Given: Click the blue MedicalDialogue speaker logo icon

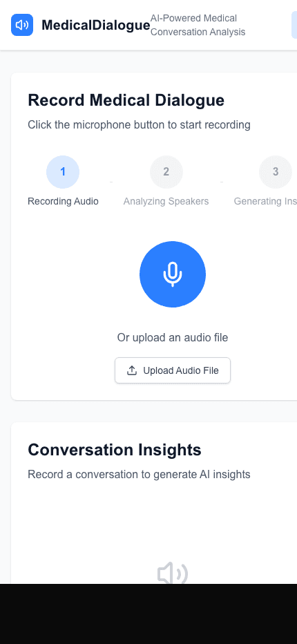Looking at the screenshot, I should [x=22, y=25].
